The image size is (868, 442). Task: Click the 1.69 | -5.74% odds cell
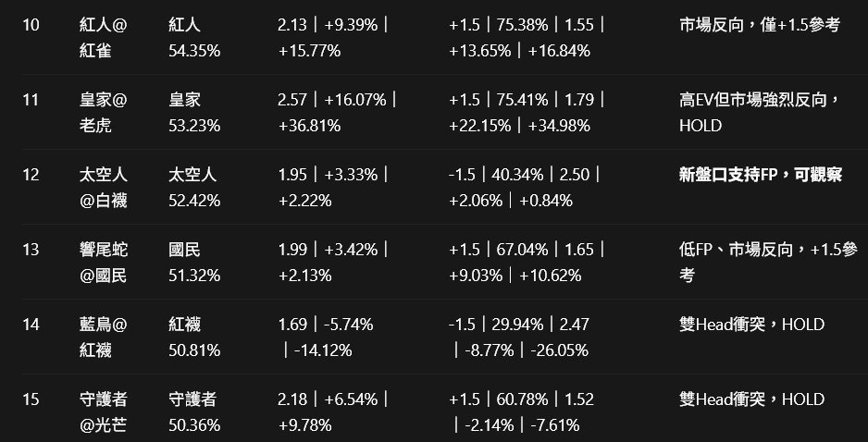326,337
